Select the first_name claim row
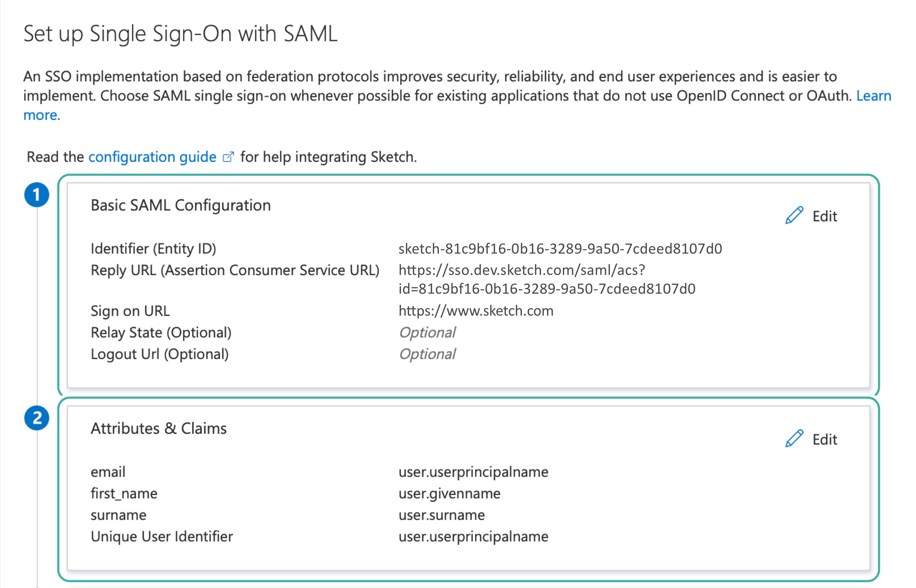The width and height of the screenshot is (916, 588). 123,493
